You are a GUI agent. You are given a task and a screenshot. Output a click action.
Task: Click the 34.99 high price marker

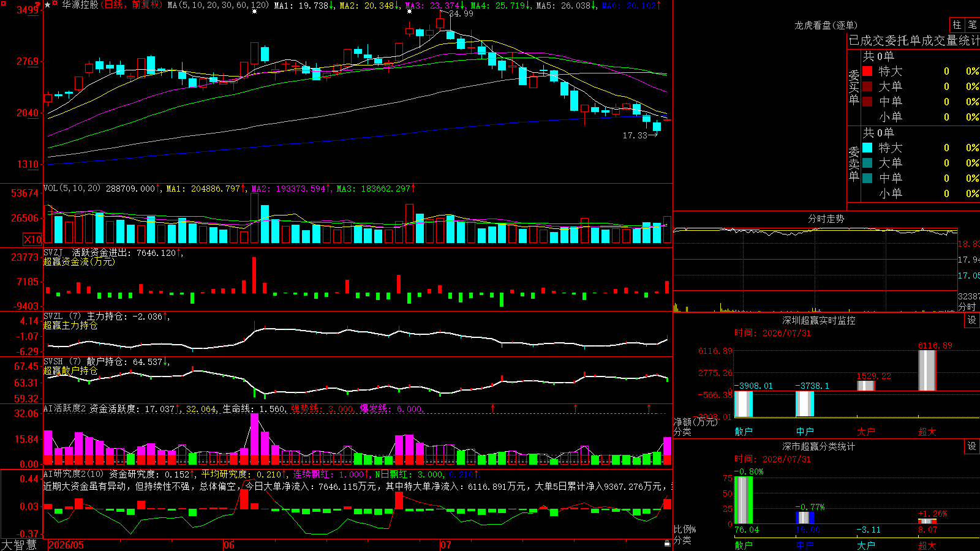click(x=461, y=13)
